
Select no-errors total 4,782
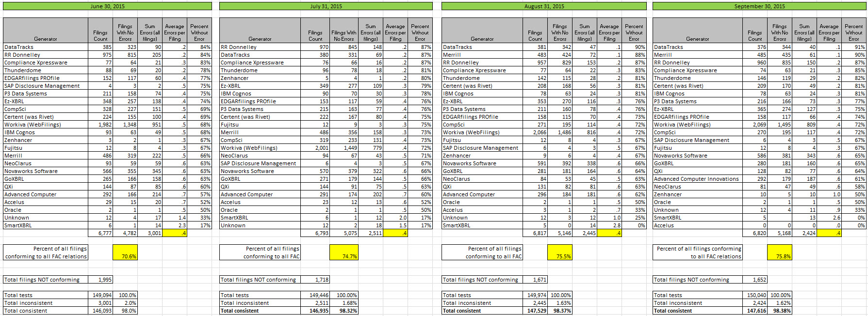tap(125, 233)
